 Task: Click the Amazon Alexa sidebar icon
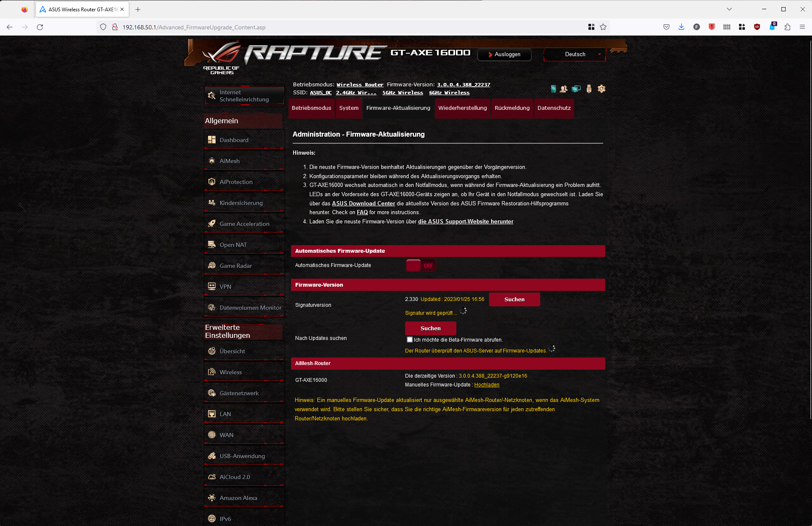tap(212, 498)
